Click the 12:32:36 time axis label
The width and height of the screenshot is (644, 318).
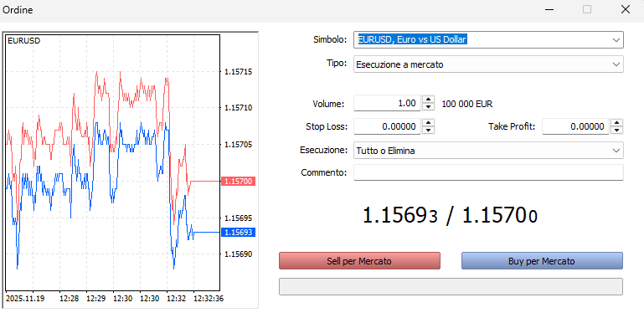209,298
